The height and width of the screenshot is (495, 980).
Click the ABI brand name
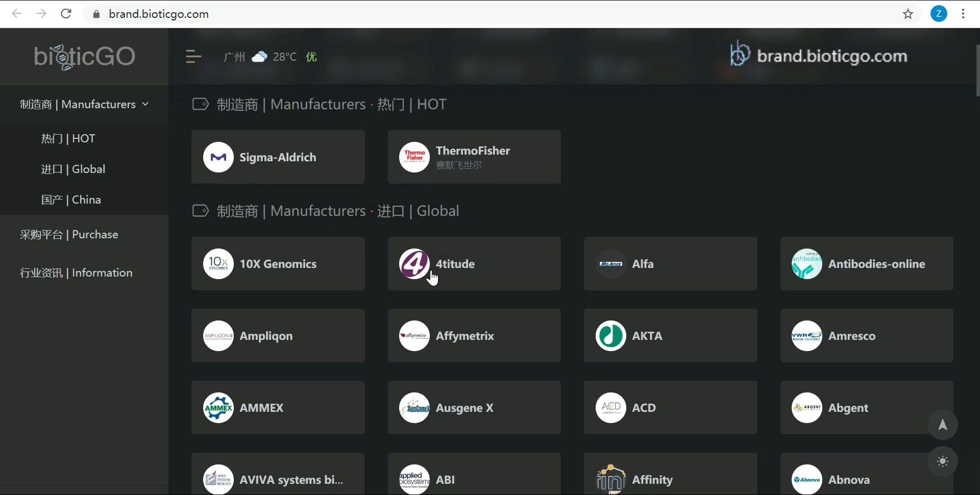[446, 480]
